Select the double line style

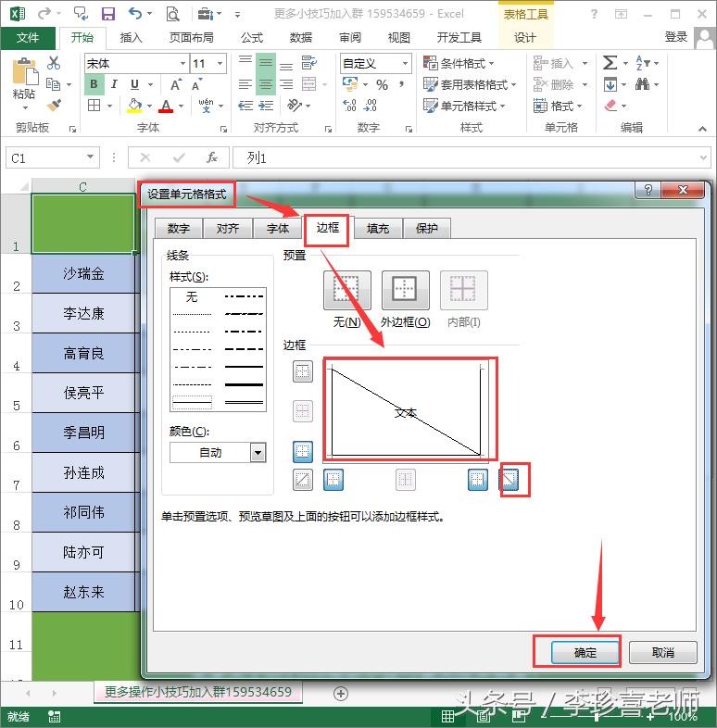[x=244, y=402]
